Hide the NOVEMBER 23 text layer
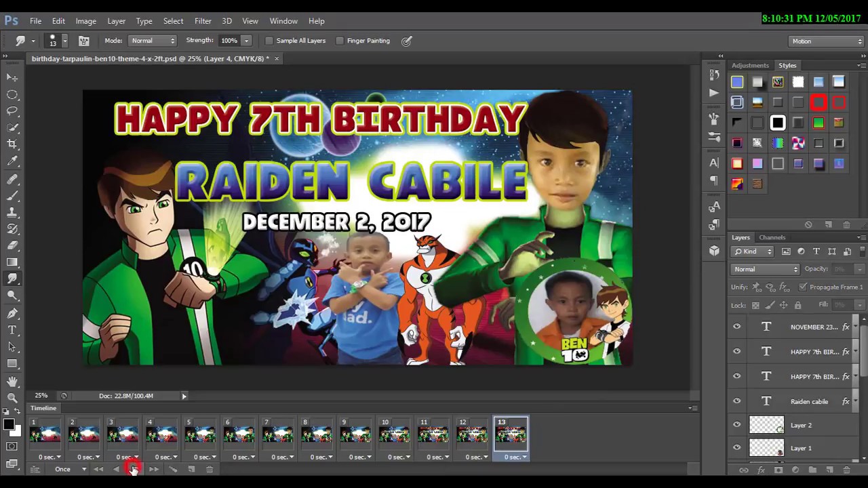Image resolution: width=868 pixels, height=488 pixels. coord(737,327)
